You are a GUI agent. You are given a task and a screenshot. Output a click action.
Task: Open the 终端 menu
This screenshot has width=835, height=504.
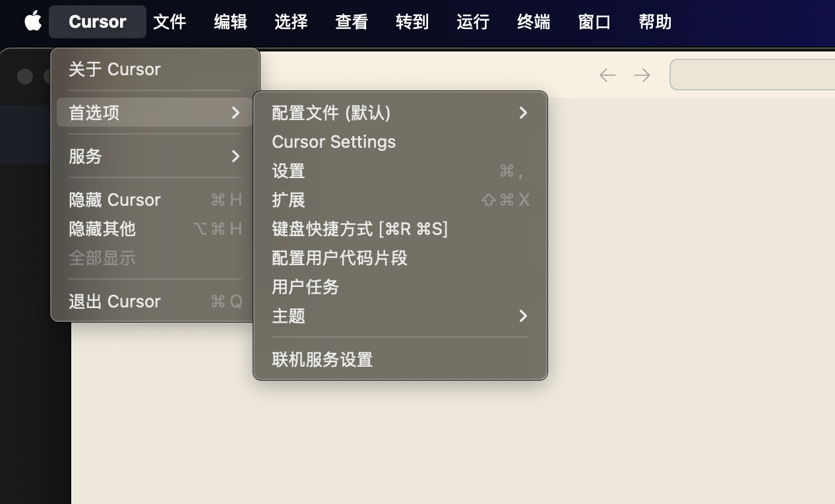click(534, 22)
